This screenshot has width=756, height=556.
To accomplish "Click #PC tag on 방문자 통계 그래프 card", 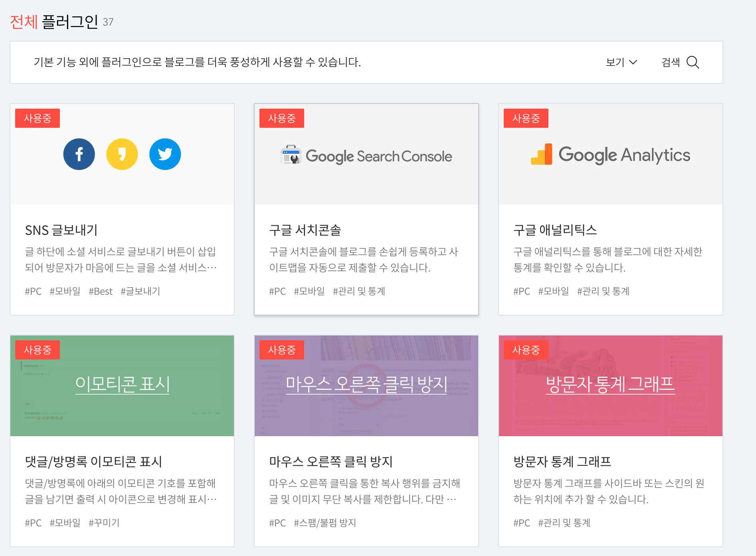I will pos(522,523).
